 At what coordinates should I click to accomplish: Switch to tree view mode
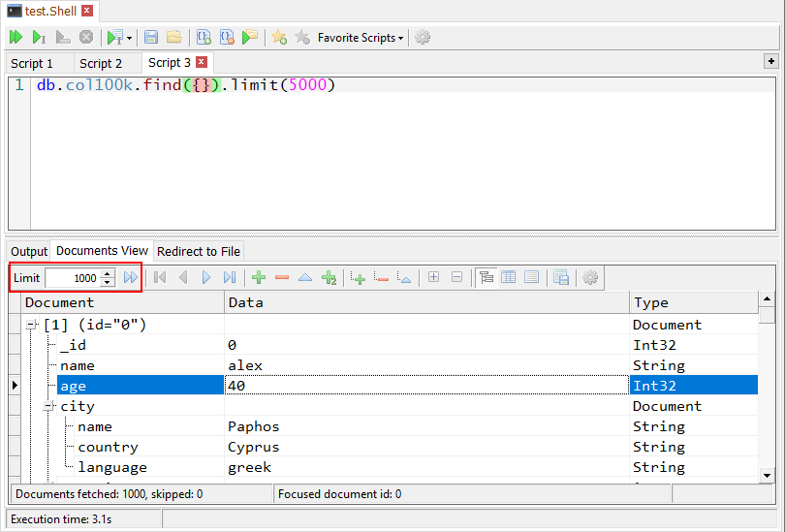point(486,278)
